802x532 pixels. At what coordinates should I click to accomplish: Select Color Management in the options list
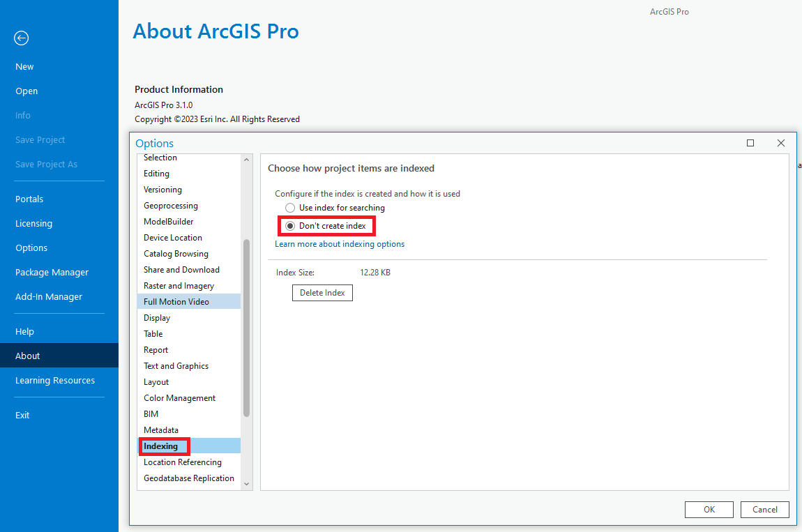click(x=179, y=397)
